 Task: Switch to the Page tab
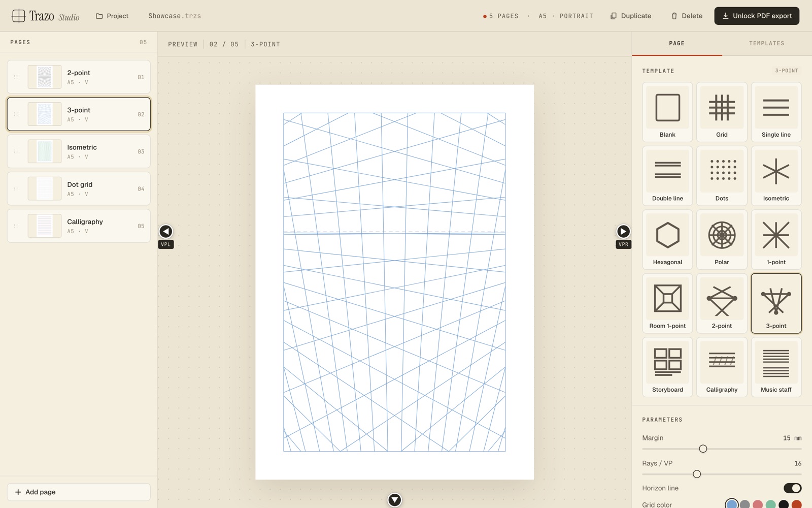point(676,44)
